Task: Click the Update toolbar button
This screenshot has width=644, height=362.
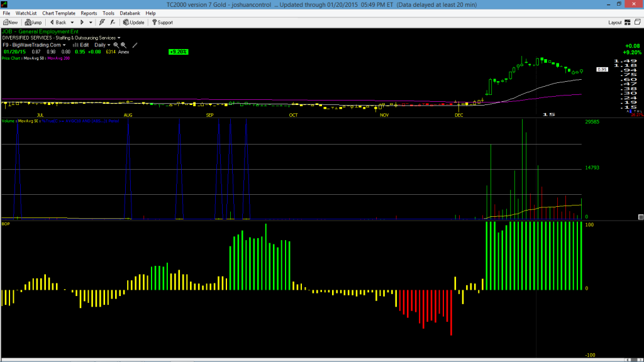Action: pos(134,23)
